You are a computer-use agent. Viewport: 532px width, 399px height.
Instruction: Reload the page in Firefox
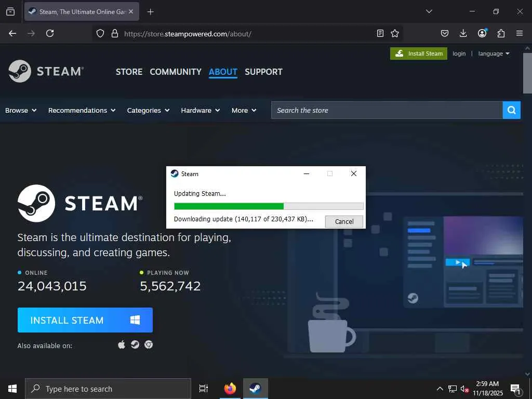pos(50,33)
